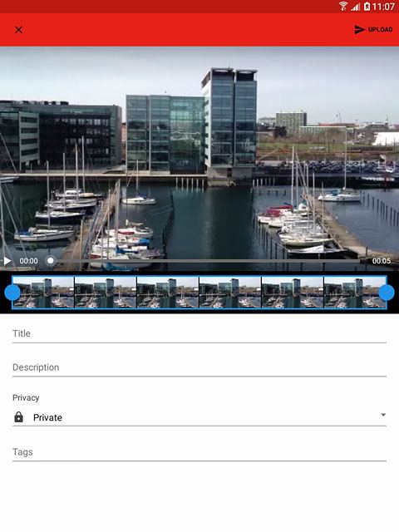
Task: Tap the battery status icon
Action: [x=367, y=6]
